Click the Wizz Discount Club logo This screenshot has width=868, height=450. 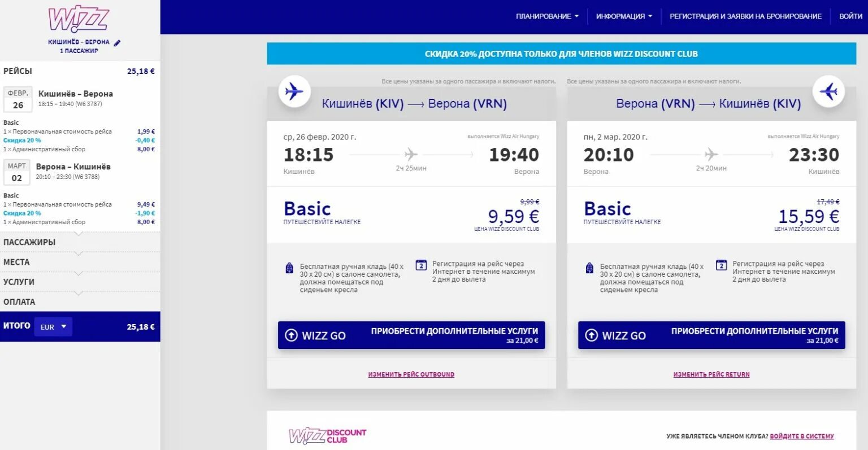(x=328, y=435)
